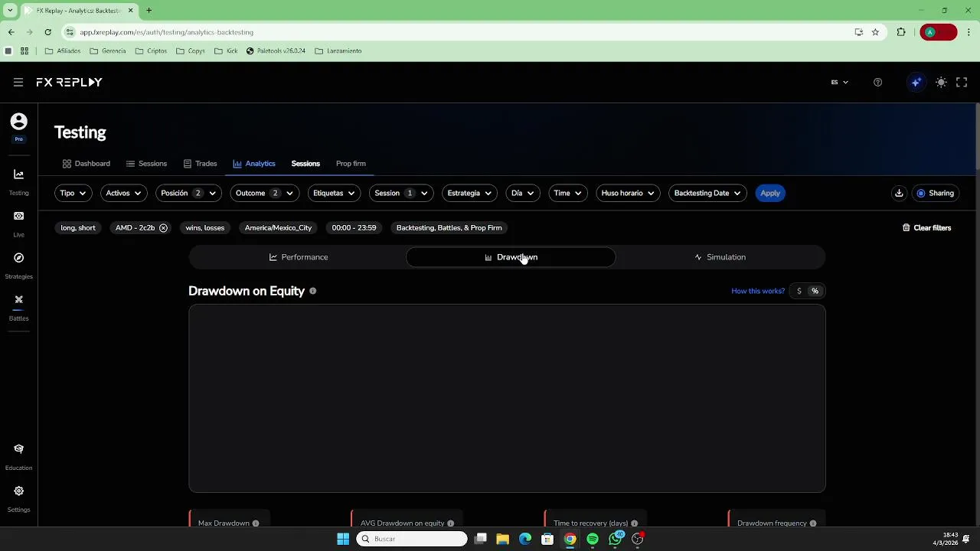Image resolution: width=980 pixels, height=551 pixels.
Task: Open the Criptos bookmarks folder
Action: (151, 51)
